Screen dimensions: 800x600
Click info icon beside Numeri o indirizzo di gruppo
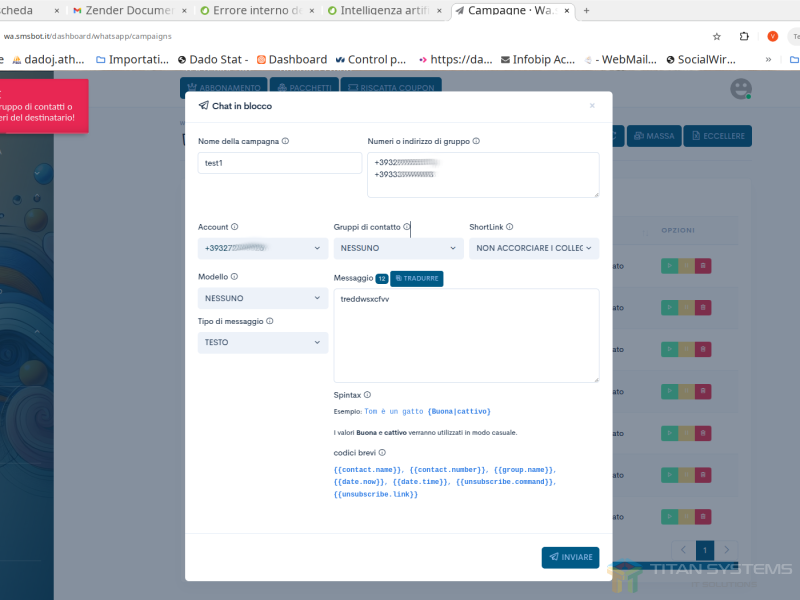point(476,141)
